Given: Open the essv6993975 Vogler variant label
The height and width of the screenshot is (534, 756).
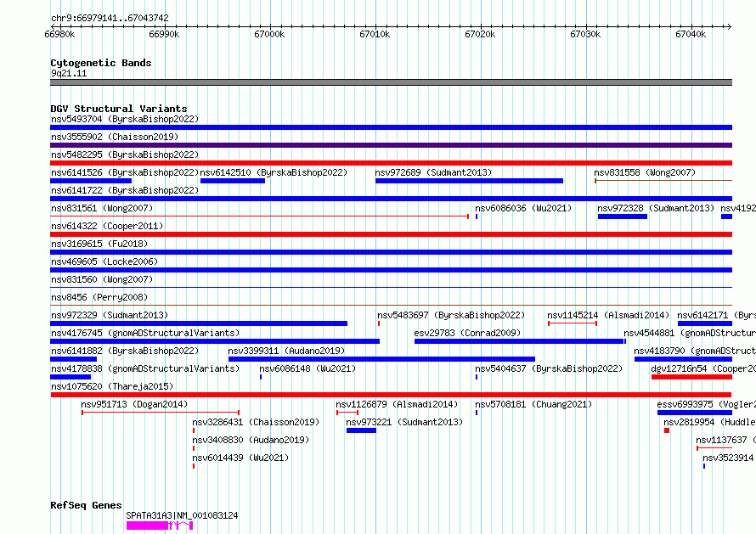Looking at the screenshot, I should tap(707, 404).
